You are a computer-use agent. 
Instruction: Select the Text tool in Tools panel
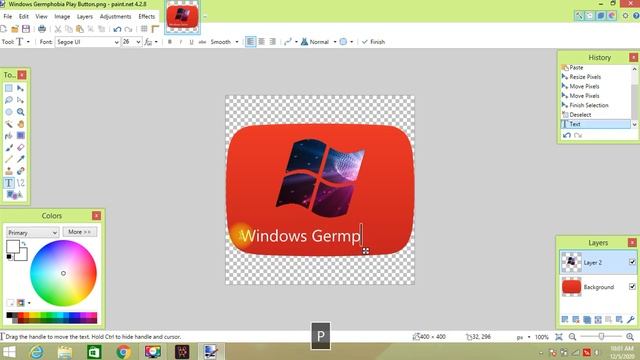point(9,183)
